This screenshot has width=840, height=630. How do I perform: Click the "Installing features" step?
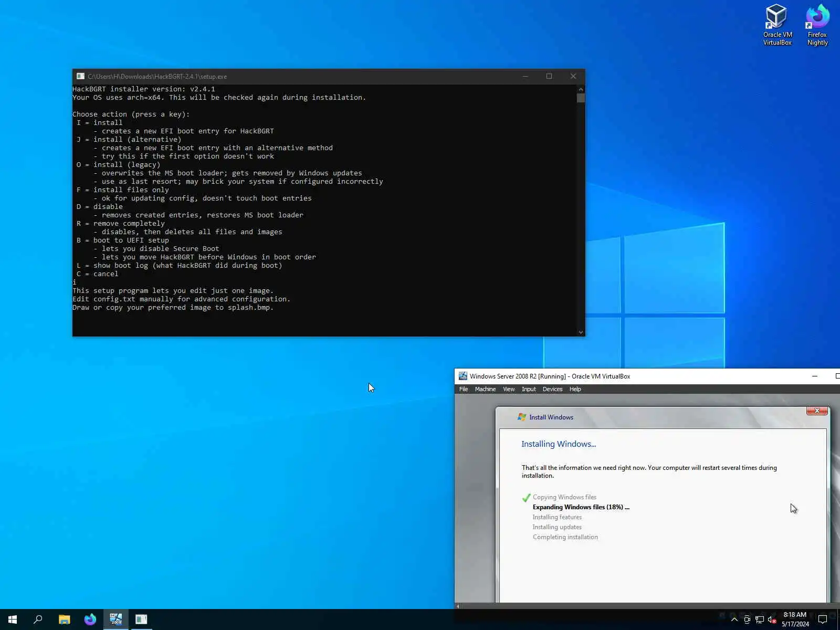click(x=557, y=517)
